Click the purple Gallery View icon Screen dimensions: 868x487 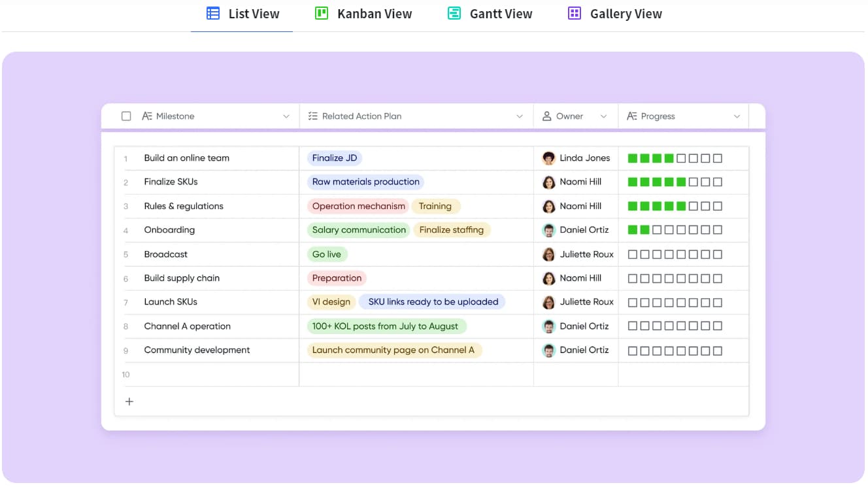[x=575, y=13]
